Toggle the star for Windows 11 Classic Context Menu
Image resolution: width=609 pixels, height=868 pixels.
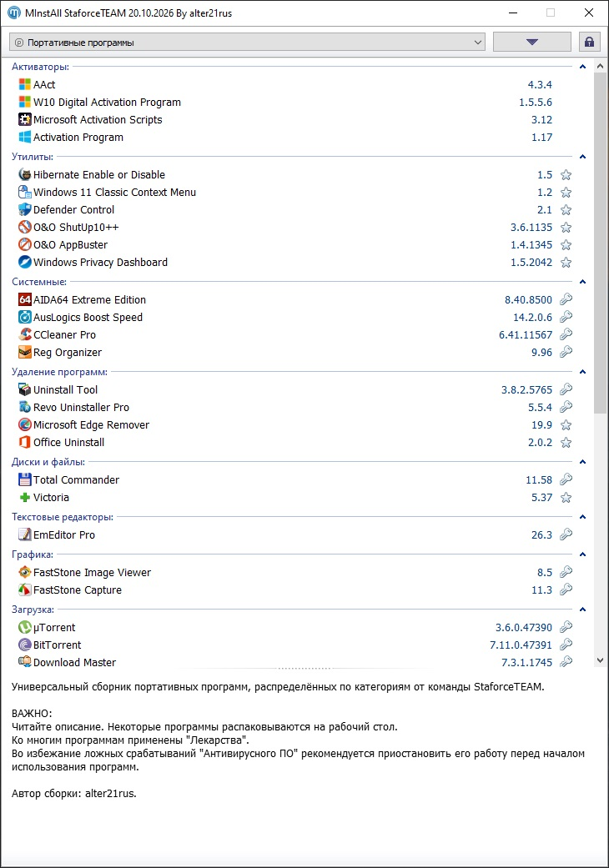click(x=566, y=192)
